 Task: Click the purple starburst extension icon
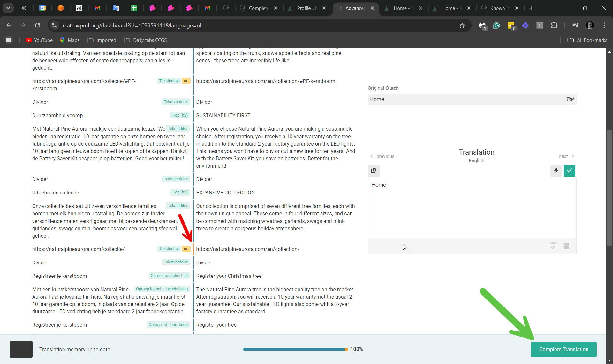pyautogui.click(x=525, y=25)
